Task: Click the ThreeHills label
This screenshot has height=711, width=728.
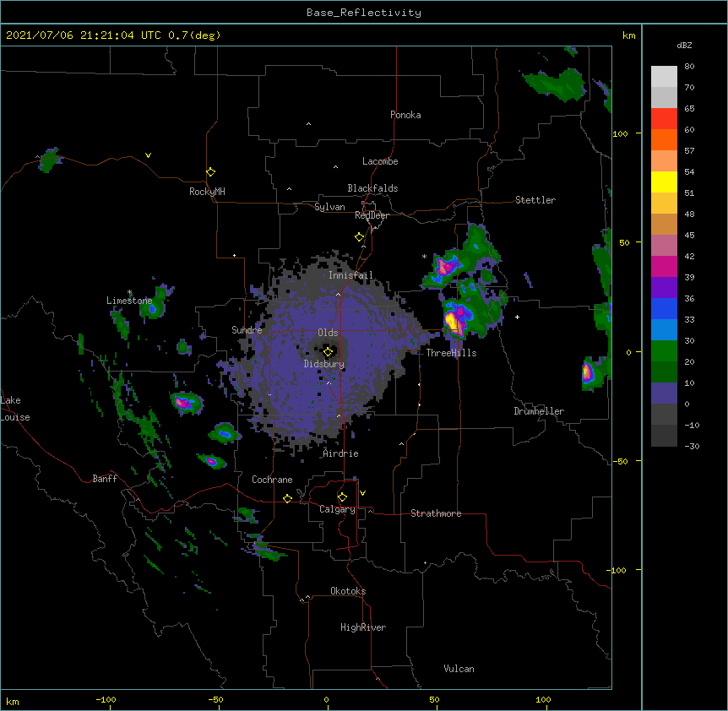Action: pos(451,353)
